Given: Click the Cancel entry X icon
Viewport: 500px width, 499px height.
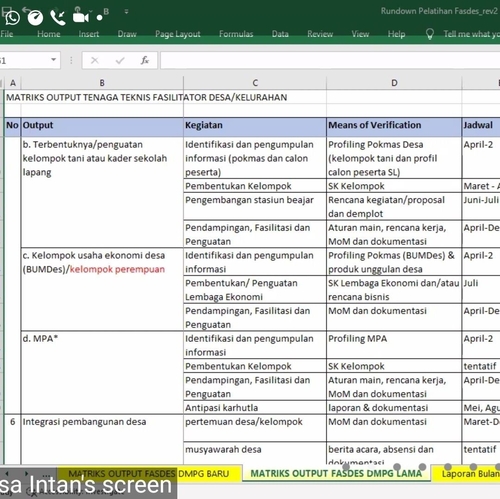Looking at the screenshot, I should point(95,60).
